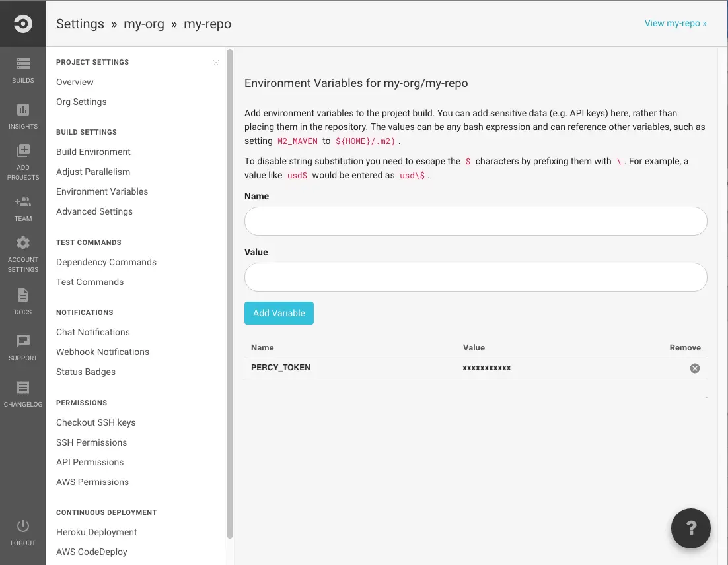Focus the variable Name input field
This screenshot has height=565, width=728.
tap(476, 221)
